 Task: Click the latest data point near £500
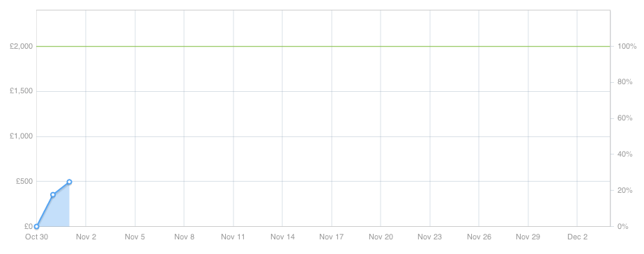point(70,182)
